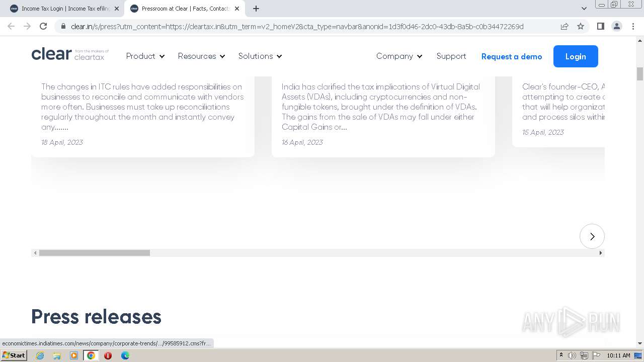View site information lock icon
644x362 pixels.
pyautogui.click(x=63, y=26)
